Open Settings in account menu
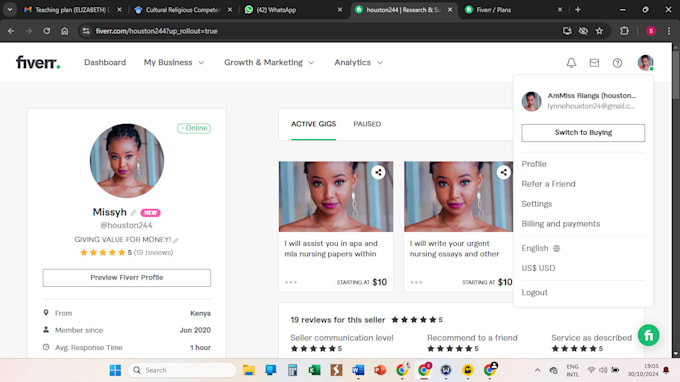 click(536, 204)
